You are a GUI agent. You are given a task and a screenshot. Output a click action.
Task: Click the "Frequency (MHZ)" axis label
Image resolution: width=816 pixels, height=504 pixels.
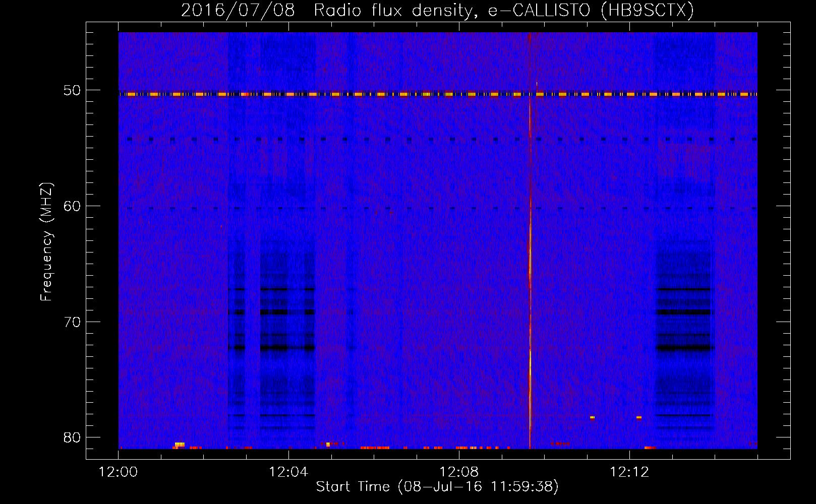[x=46, y=242]
